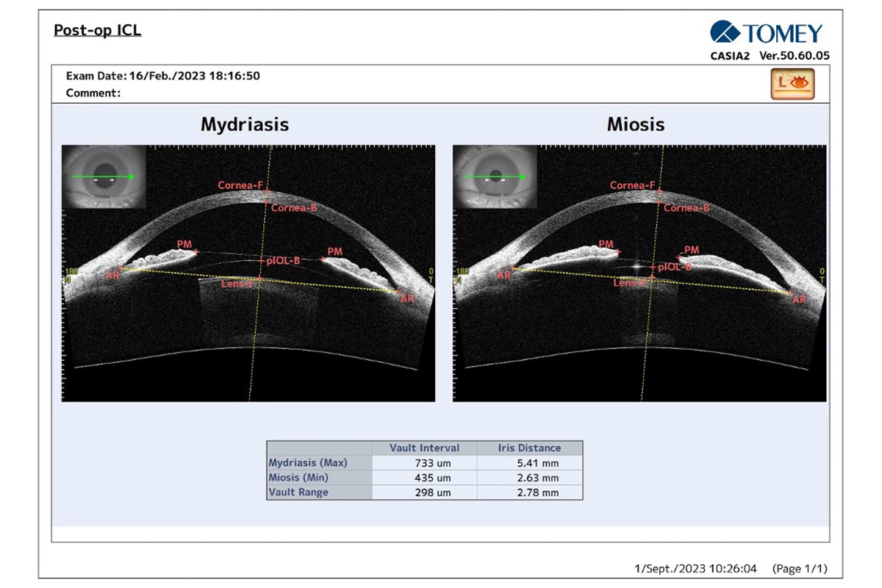The image size is (882, 588).
Task: Click the Comment field
Action: coord(93,93)
